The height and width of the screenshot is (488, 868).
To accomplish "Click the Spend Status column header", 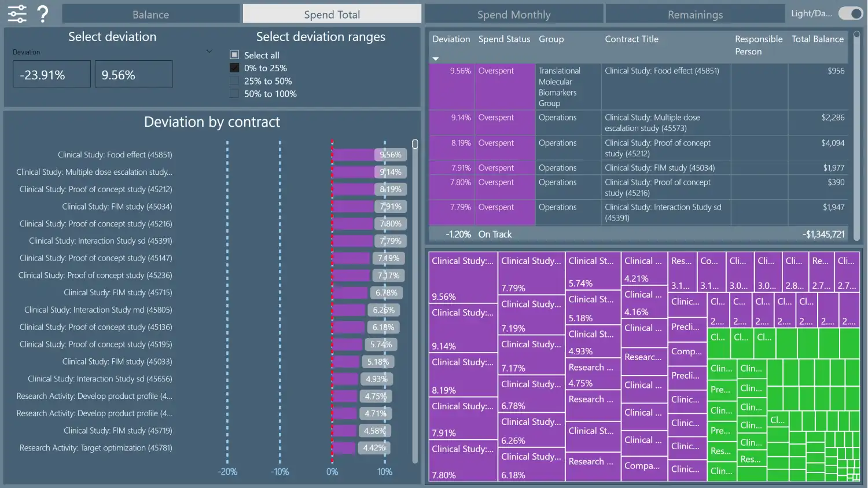I will click(504, 39).
